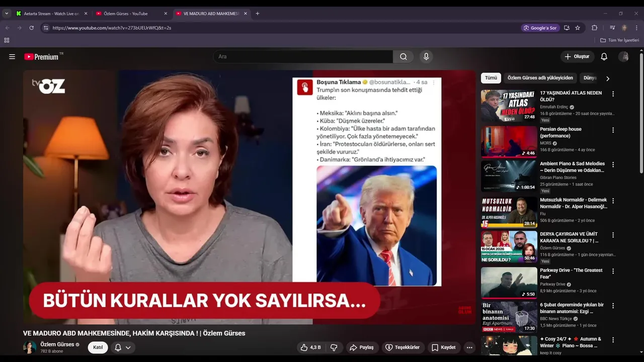Open 'Ambient Piano' video thumbnail
Image resolution: width=644 pixels, height=362 pixels.
(x=509, y=176)
